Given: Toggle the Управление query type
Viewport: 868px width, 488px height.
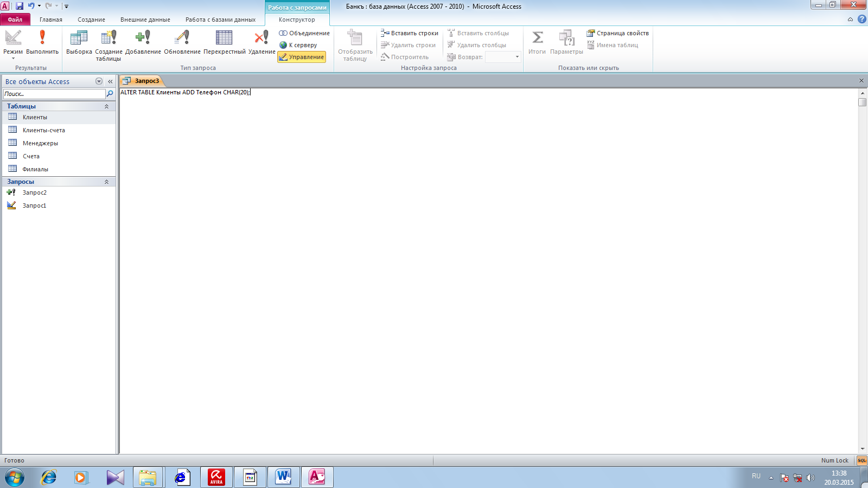Looking at the screenshot, I should click(302, 57).
